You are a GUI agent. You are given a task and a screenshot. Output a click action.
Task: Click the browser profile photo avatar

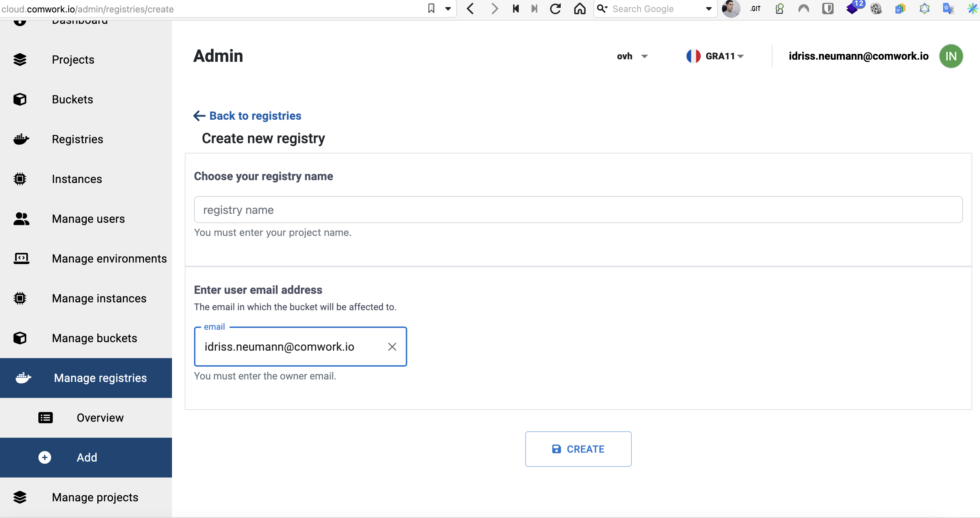[731, 9]
